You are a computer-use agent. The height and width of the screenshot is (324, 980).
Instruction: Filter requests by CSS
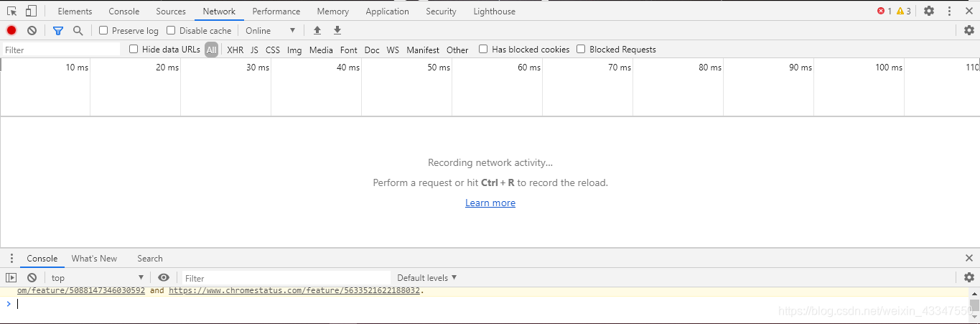[x=273, y=50]
